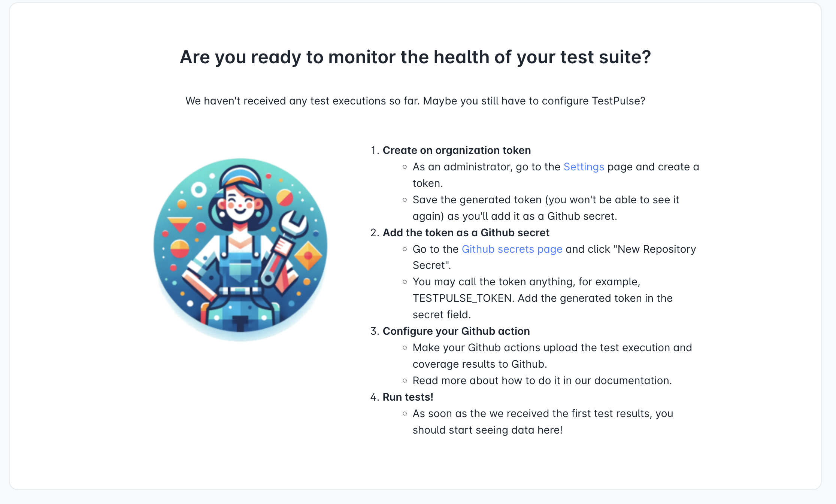The width and height of the screenshot is (836, 504).
Task: Open the Settings page link
Action: click(584, 167)
